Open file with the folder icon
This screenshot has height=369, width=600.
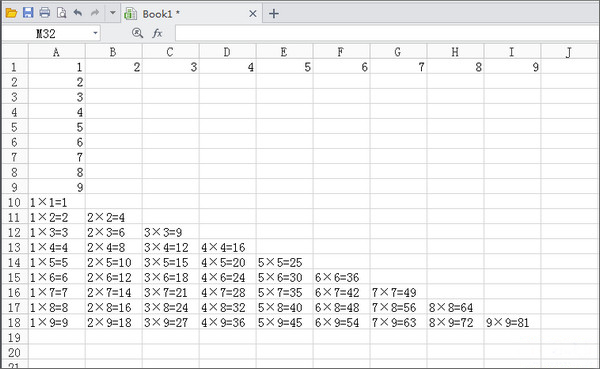point(11,13)
